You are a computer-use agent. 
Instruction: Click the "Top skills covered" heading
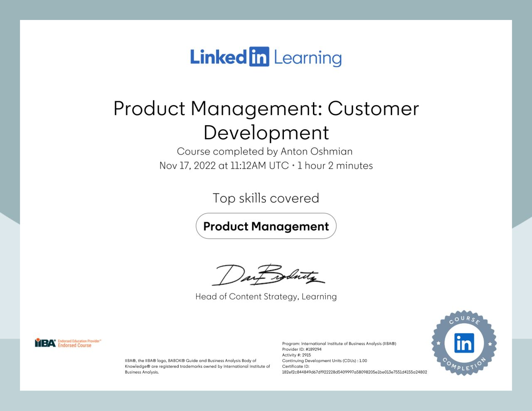point(266,198)
